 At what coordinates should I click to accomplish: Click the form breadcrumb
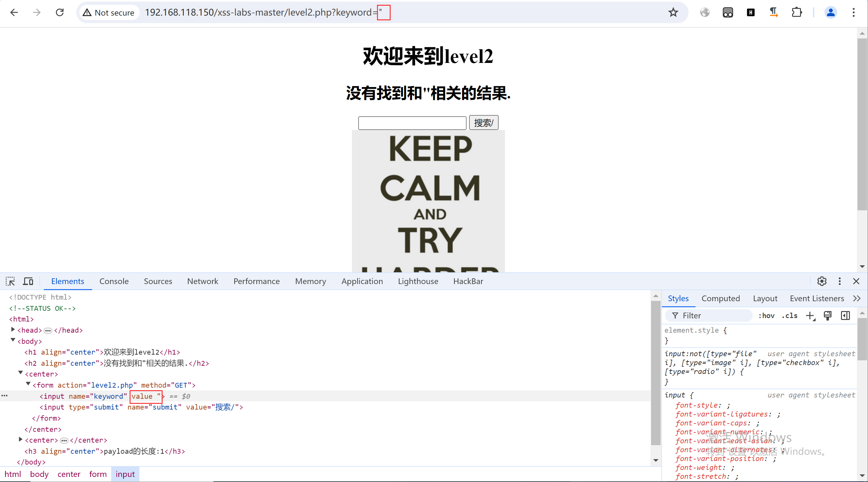(x=98, y=474)
